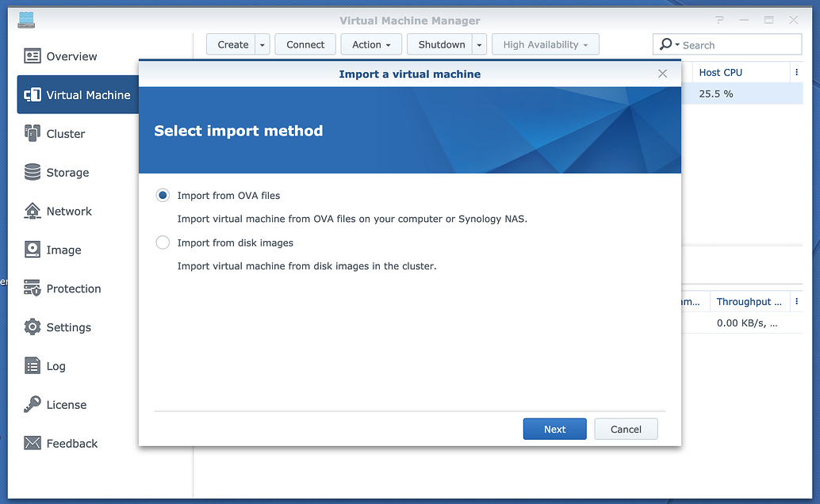Image resolution: width=820 pixels, height=504 pixels.
Task: Select Import from OVA files option
Action: 163,196
